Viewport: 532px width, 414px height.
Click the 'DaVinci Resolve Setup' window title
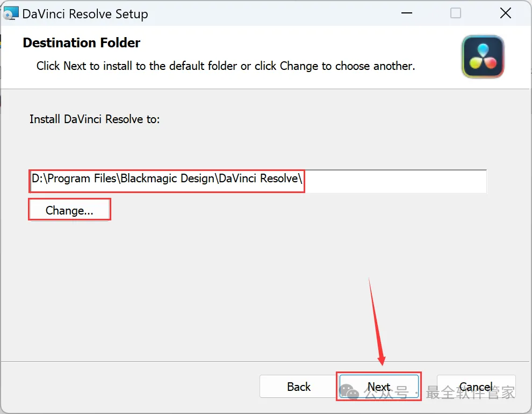[x=85, y=14]
